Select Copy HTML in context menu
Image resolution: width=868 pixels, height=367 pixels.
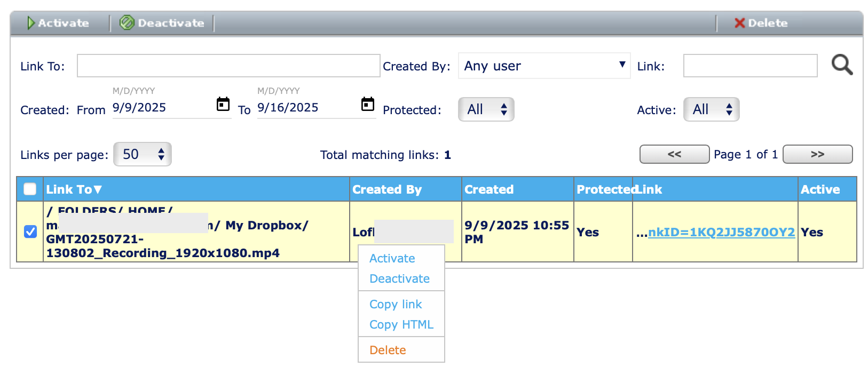point(401,324)
